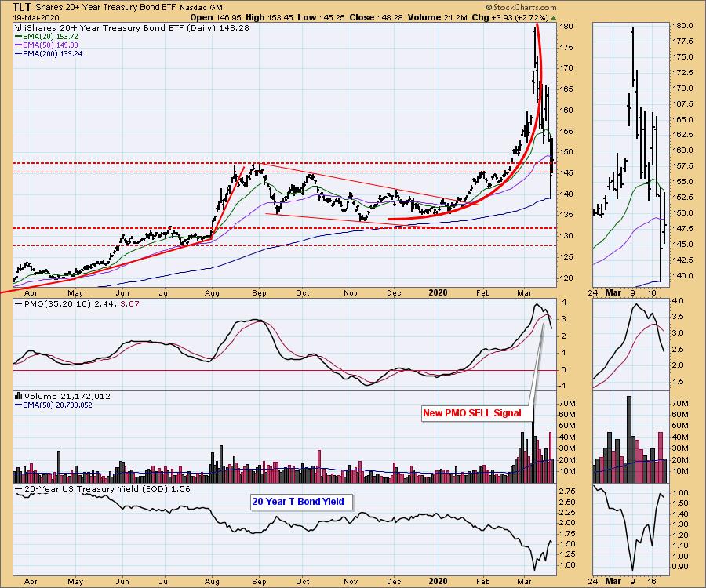
Task: Click the "Open 146.95" quote value
Action: [216, 17]
